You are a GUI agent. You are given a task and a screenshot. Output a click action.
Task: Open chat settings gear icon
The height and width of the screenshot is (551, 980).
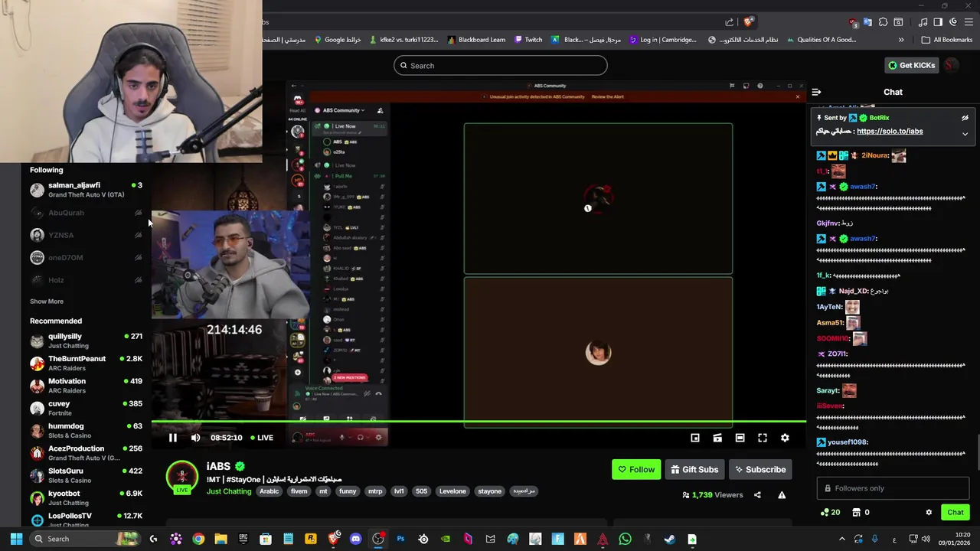[929, 513]
